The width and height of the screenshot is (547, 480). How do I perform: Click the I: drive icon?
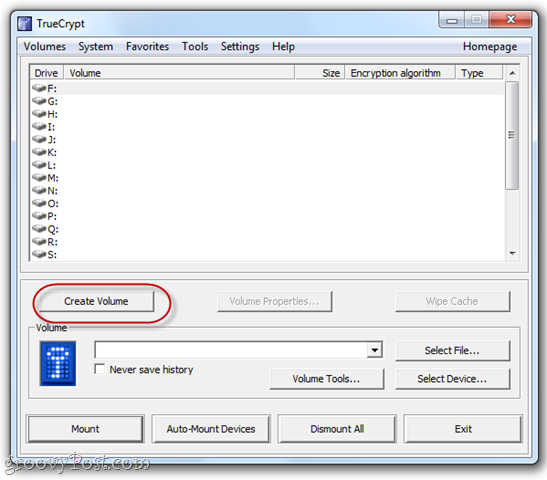[39, 126]
